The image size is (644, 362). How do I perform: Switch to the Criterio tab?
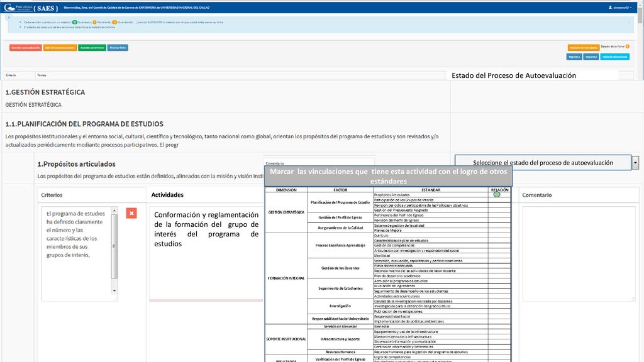point(11,75)
